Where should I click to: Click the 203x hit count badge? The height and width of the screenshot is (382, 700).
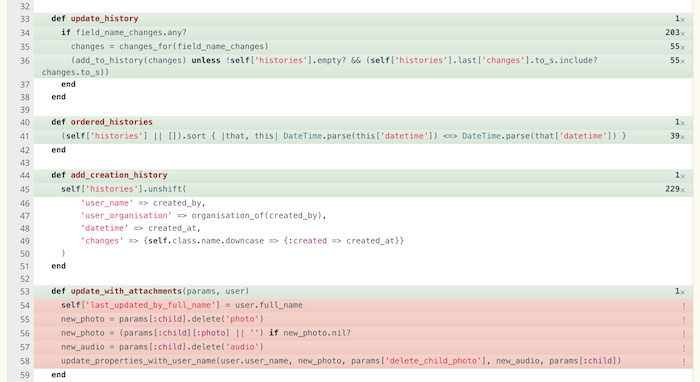point(675,33)
